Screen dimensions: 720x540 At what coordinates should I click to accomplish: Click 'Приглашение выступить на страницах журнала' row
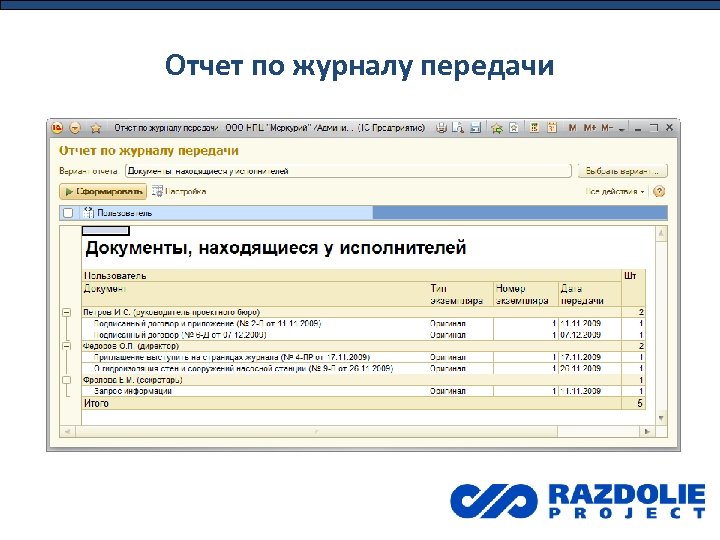[363, 357]
